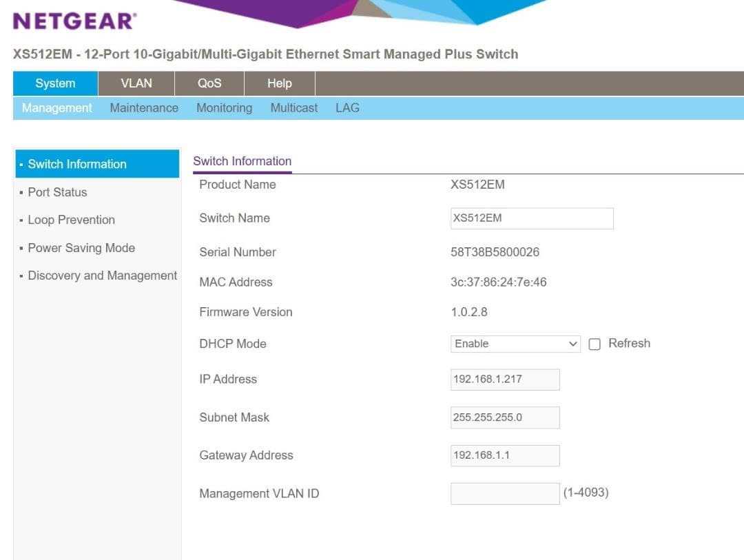Select Switch Information in sidebar
Viewport: 744px width, 560px height.
pos(77,164)
